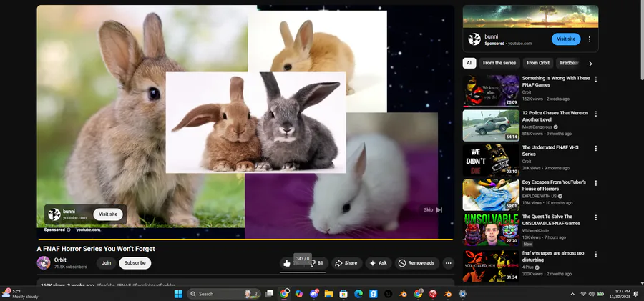Skip the ad playing in video
Viewport: 644px width, 301px height.
[432, 210]
